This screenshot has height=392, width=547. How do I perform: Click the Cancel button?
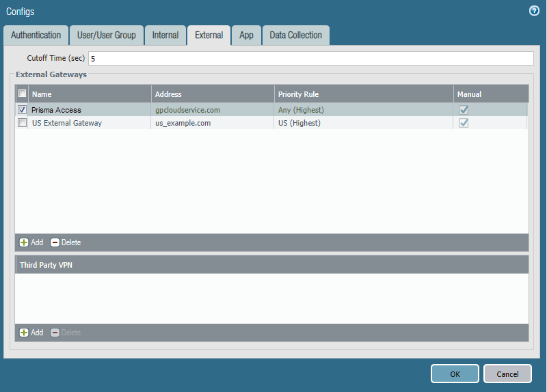(507, 374)
